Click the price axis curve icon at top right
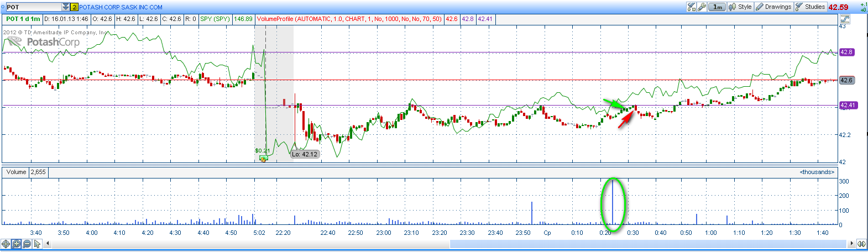Image resolution: width=868 pixels, height=252 pixels. (x=845, y=19)
